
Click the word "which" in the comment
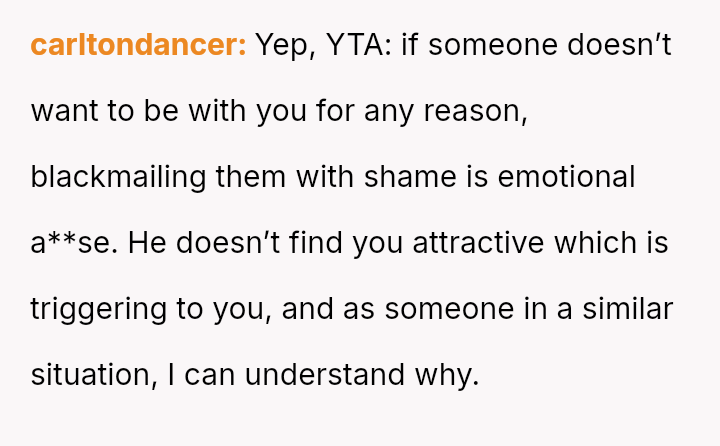[593, 243]
